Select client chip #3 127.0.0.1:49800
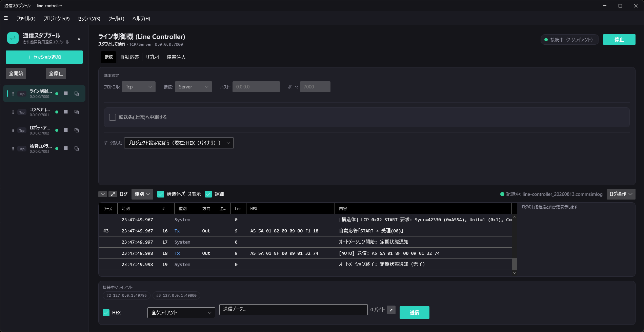The height and width of the screenshot is (332, 644). click(x=176, y=295)
